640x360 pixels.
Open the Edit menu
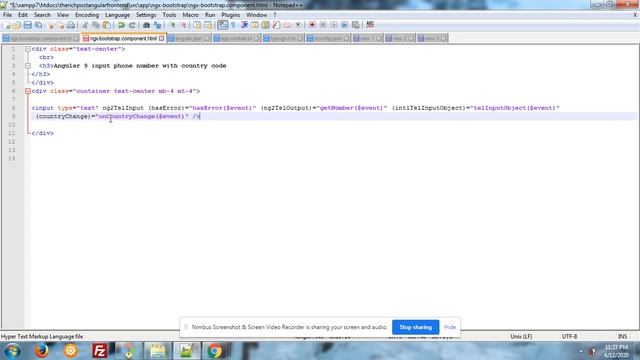coord(23,15)
